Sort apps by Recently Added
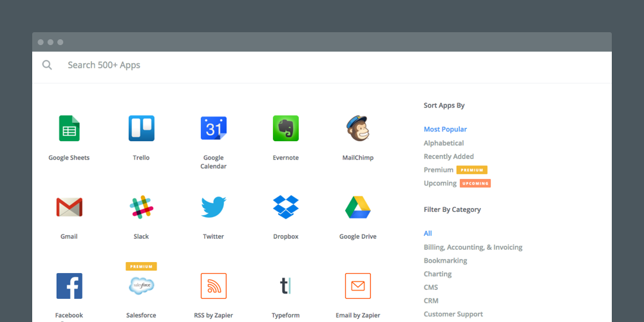 449,156
